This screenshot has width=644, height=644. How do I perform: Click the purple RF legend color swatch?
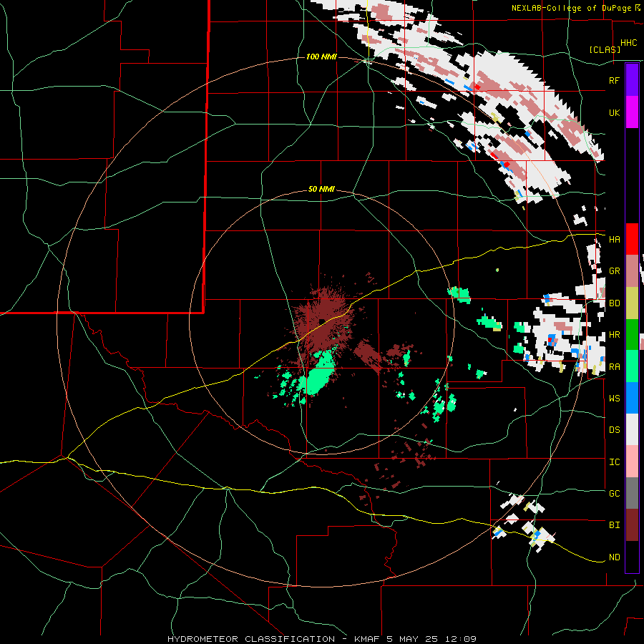click(x=632, y=80)
